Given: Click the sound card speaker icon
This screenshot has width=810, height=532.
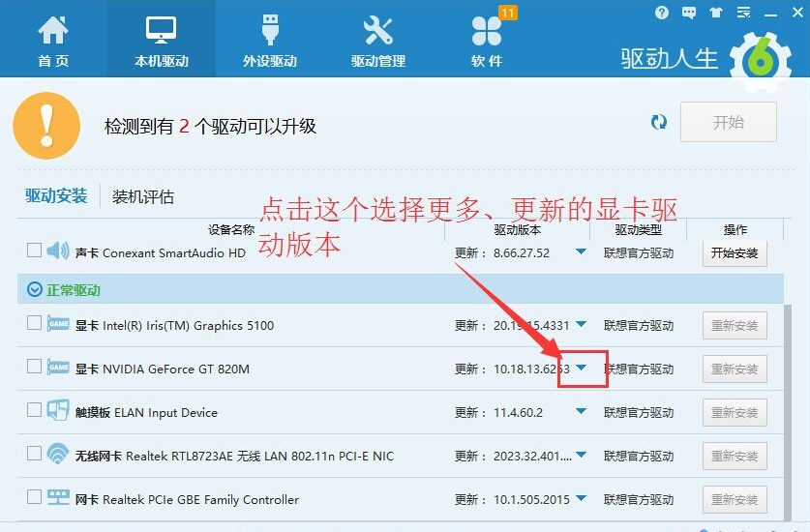Looking at the screenshot, I should 58,251.
